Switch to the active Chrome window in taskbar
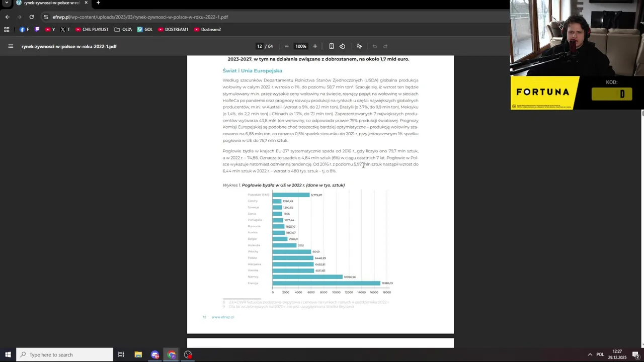The height and width of the screenshot is (362, 644). [172, 354]
